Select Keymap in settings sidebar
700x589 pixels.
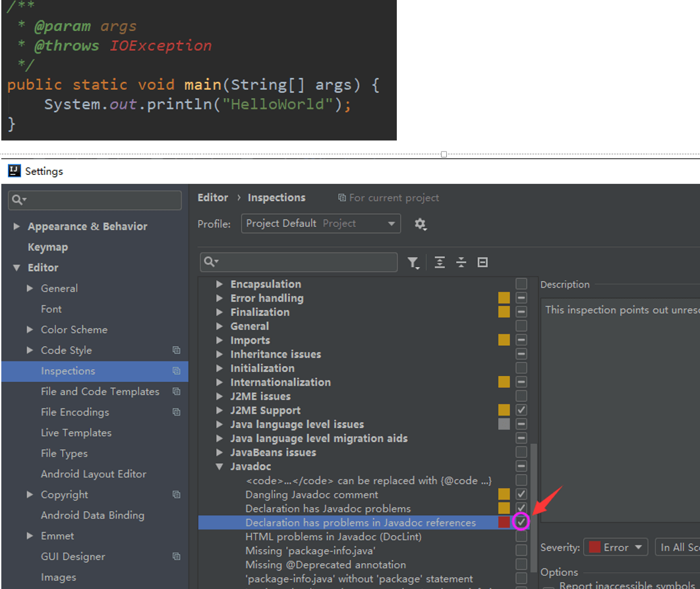tap(47, 247)
